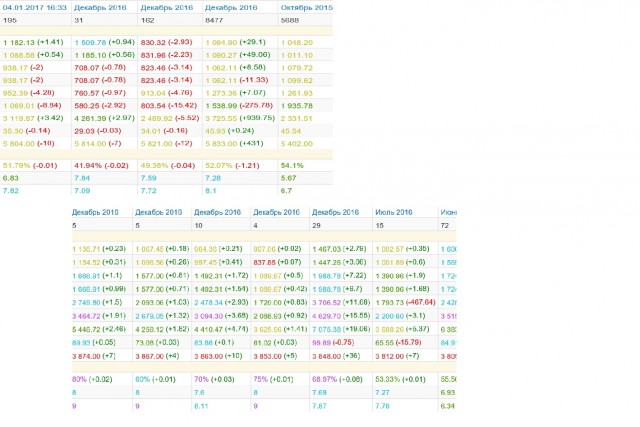Viewport: 640px width, 427px height.
Task: Click the percentage 68.97% (+0.08)
Action: 337,379
